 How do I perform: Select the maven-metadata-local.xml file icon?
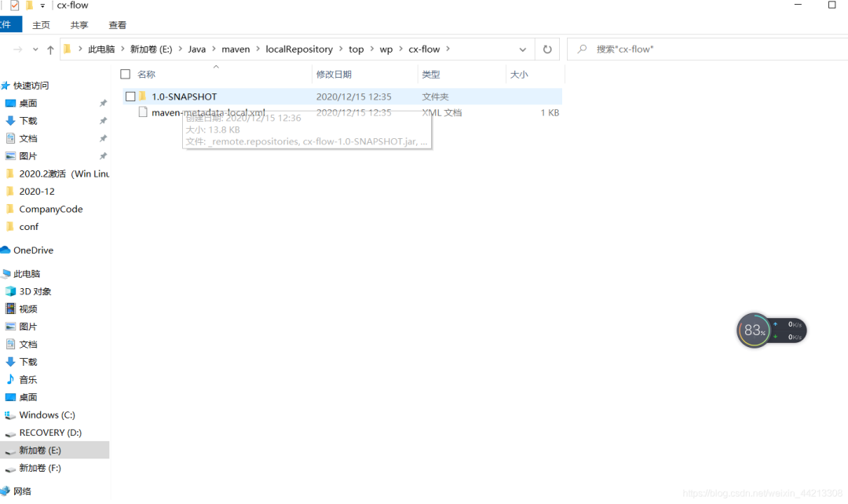[143, 112]
